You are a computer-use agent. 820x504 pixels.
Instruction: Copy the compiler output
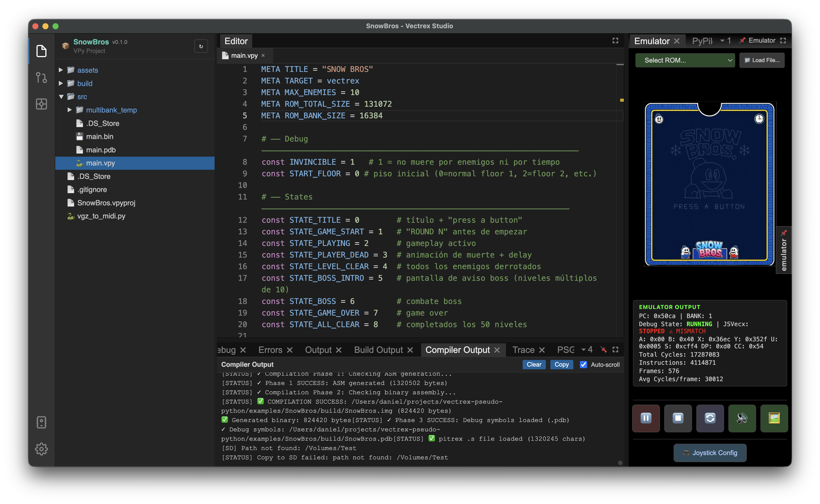561,364
